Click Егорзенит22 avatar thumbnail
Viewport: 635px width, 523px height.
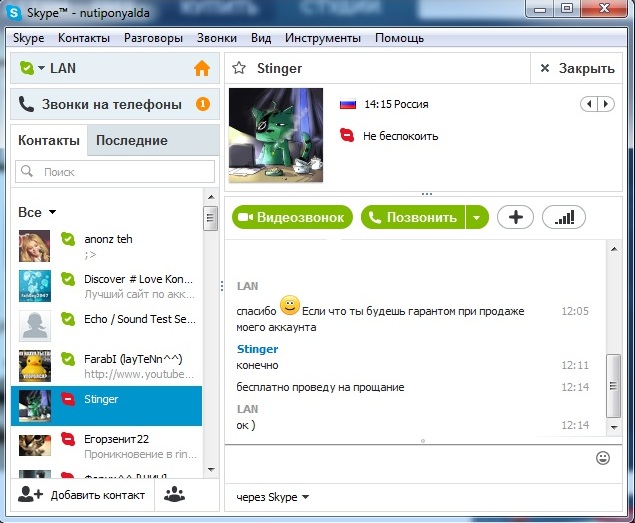(x=35, y=445)
